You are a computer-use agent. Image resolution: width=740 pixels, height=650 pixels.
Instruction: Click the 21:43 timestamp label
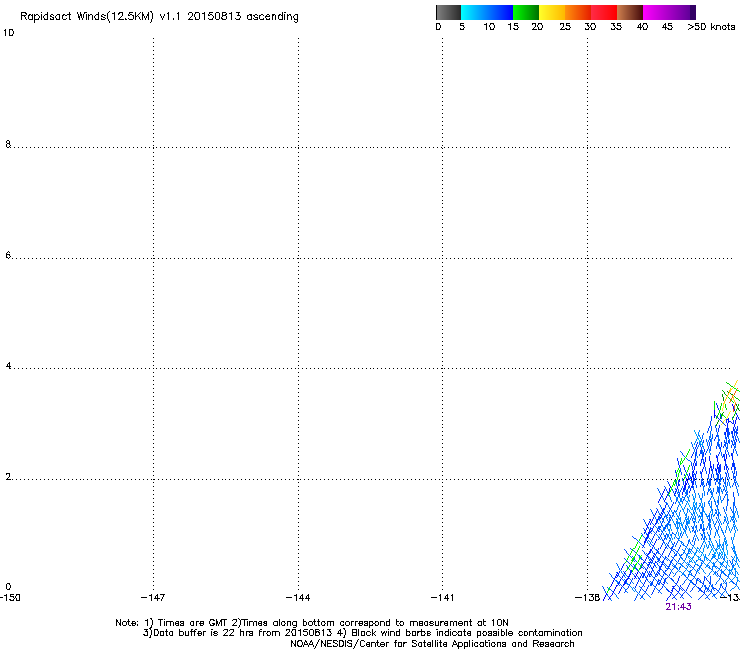(x=678, y=607)
